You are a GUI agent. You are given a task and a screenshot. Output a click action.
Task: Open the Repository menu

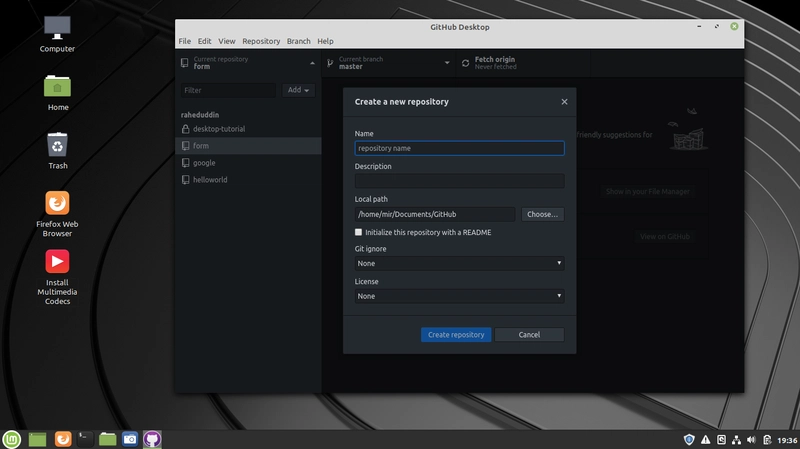point(261,41)
